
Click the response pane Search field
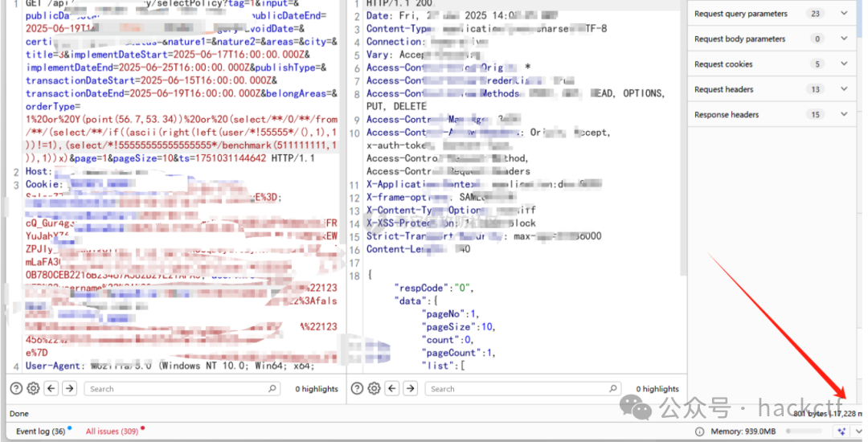pos(522,389)
